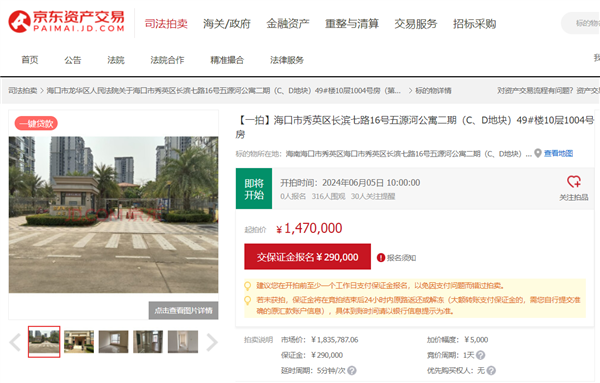Viewport: 600px width, 383px height.
Task: Go to 重整与清算 section
Action: [x=352, y=24]
